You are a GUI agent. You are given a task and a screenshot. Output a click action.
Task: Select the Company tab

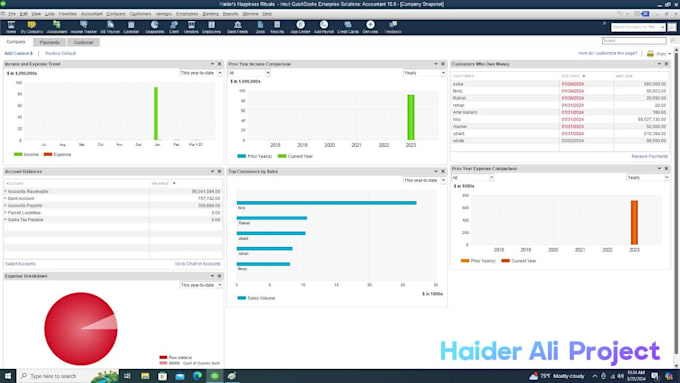point(16,42)
